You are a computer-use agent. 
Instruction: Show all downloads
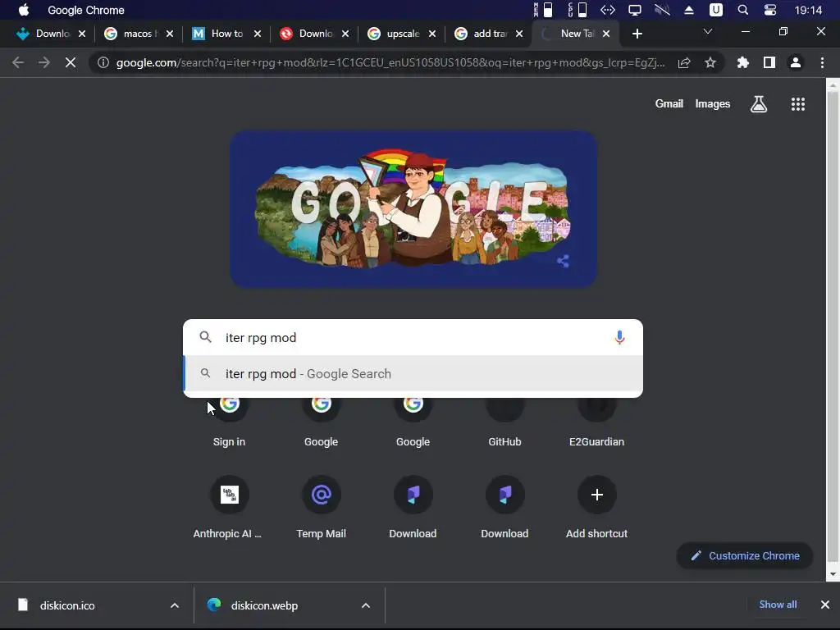[778, 605]
